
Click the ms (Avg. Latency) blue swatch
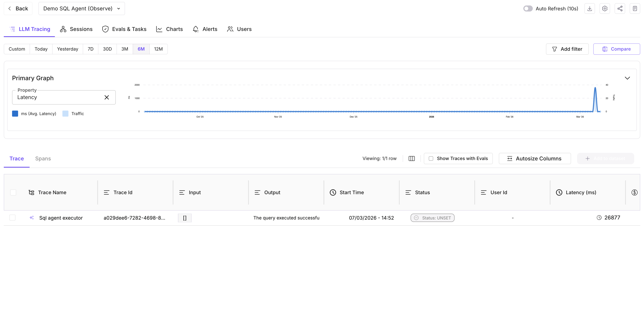tap(15, 114)
